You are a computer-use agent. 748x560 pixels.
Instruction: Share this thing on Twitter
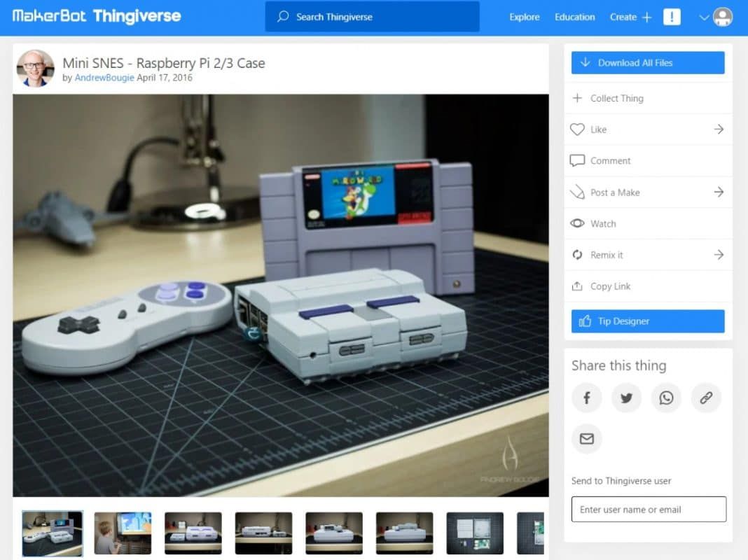[x=626, y=398]
